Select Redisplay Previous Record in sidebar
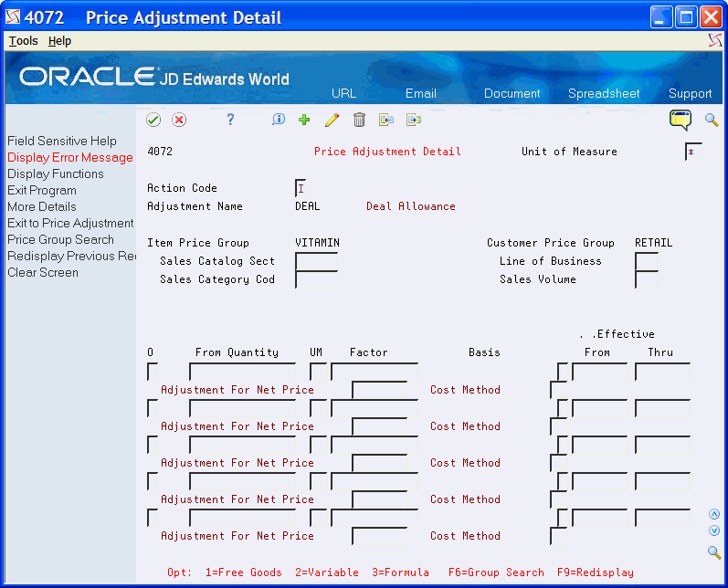 [x=71, y=256]
